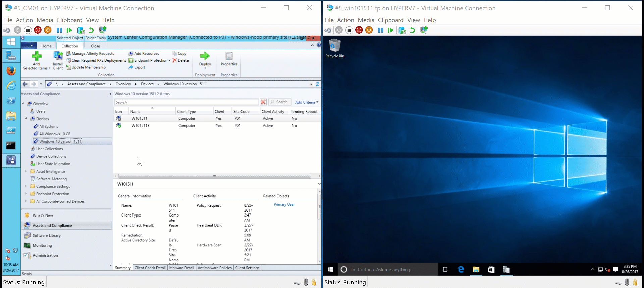Open Software Library workspace
The height and width of the screenshot is (288, 644).
(67, 235)
